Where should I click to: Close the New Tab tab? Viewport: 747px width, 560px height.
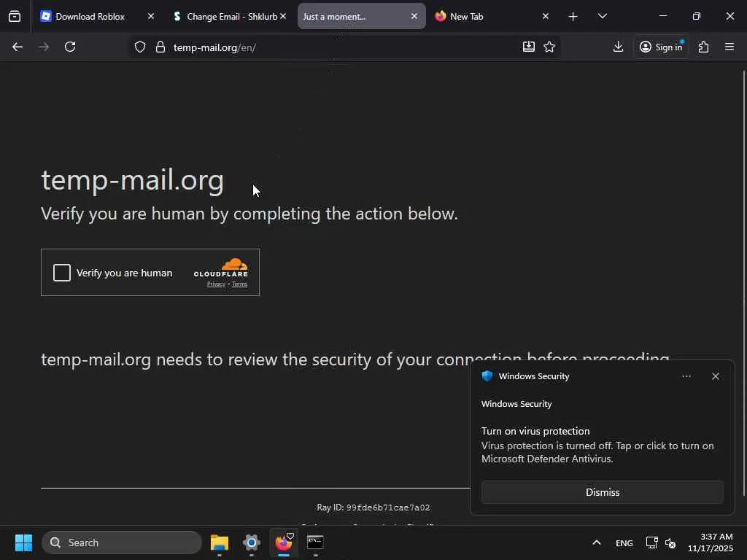pyautogui.click(x=546, y=17)
